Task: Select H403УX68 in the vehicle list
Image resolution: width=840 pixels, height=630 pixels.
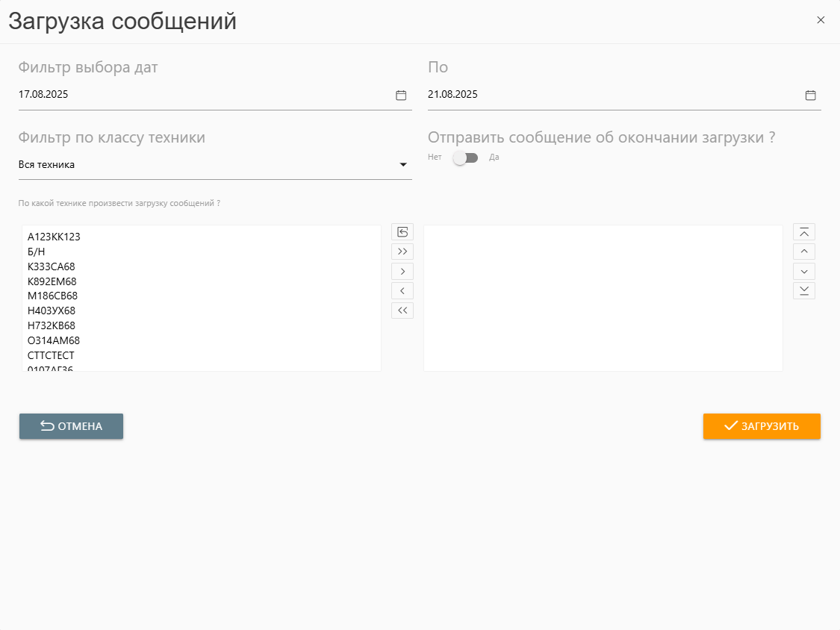Action: click(202, 311)
